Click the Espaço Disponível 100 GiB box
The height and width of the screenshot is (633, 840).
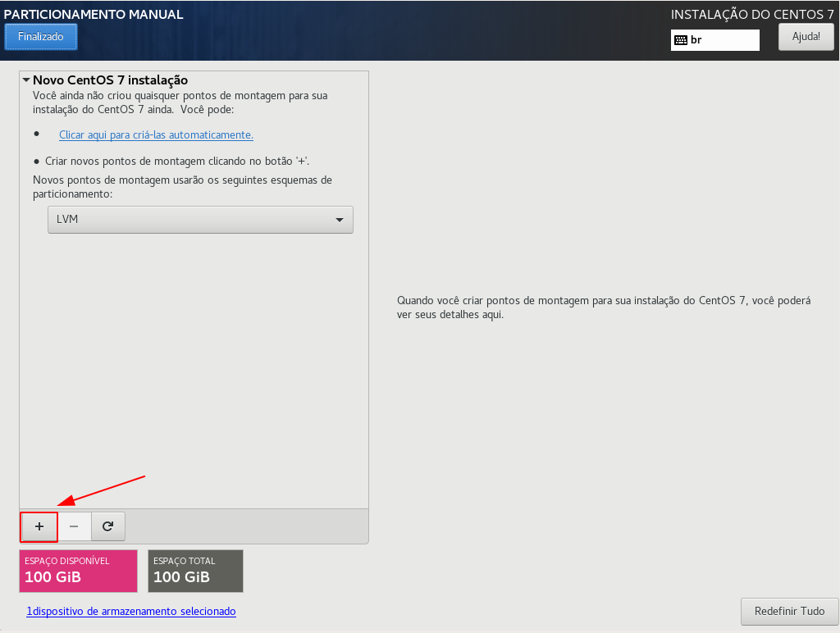pos(78,571)
